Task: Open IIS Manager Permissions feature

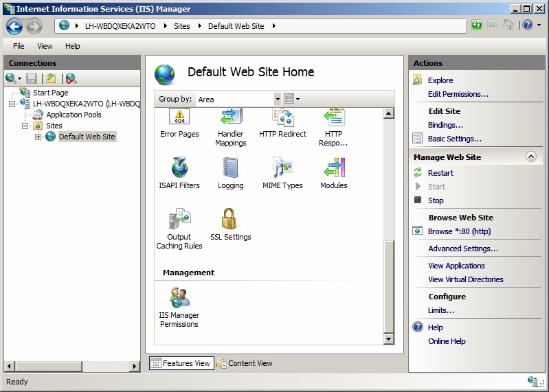Action: 179,308
